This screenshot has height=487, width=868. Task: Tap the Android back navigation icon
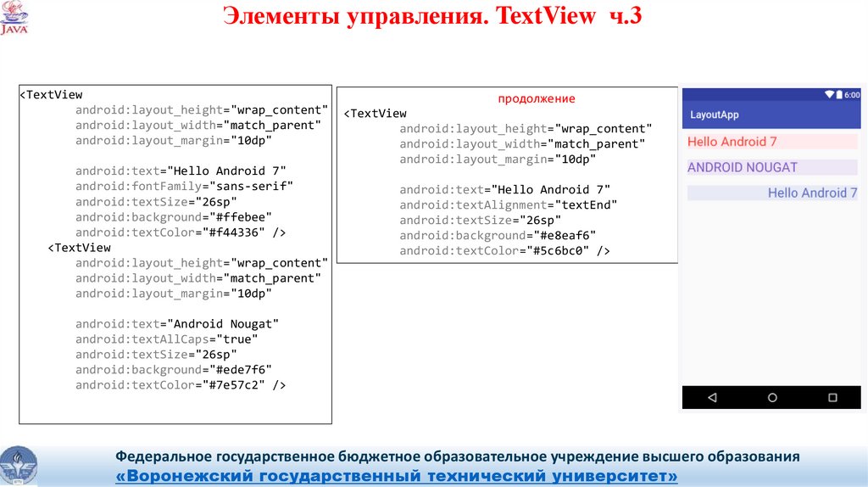(712, 397)
